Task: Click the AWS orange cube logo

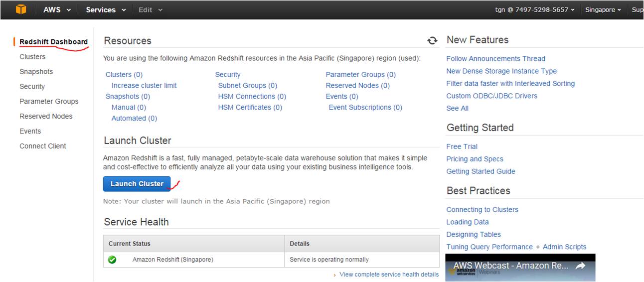Action: (21, 9)
